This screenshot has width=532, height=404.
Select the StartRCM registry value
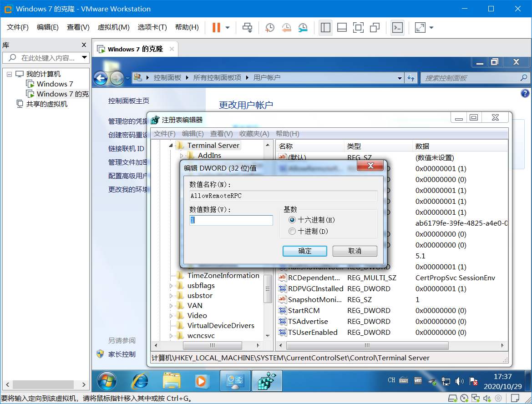point(304,310)
